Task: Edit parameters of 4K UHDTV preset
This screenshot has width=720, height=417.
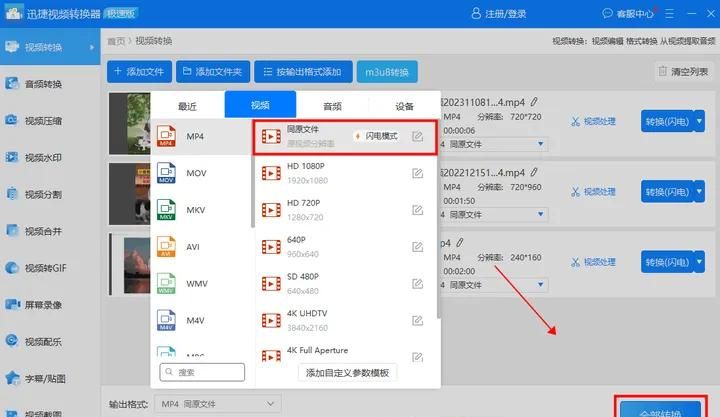Action: click(417, 320)
